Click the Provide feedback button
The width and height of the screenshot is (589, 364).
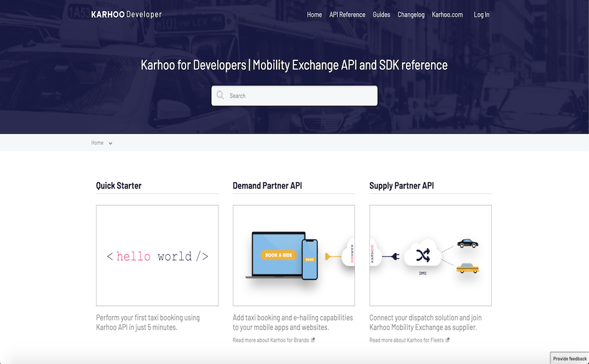coord(570,358)
